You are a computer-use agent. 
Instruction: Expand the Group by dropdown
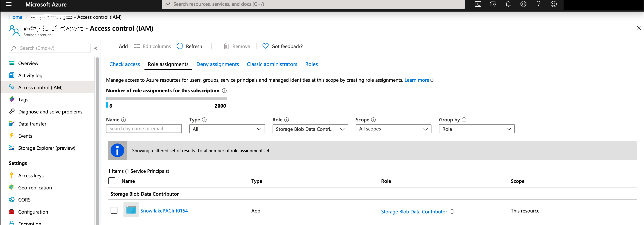477,129
